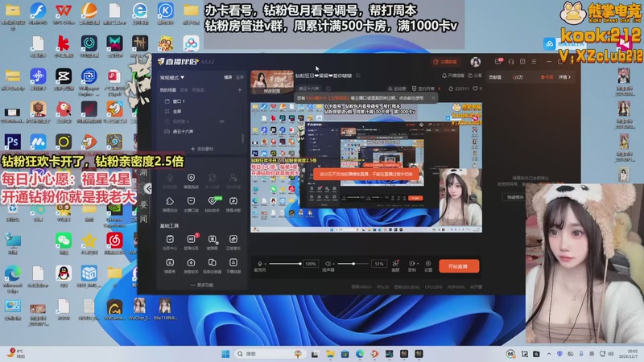Show hidden icons in taskbar tray

tap(549, 354)
